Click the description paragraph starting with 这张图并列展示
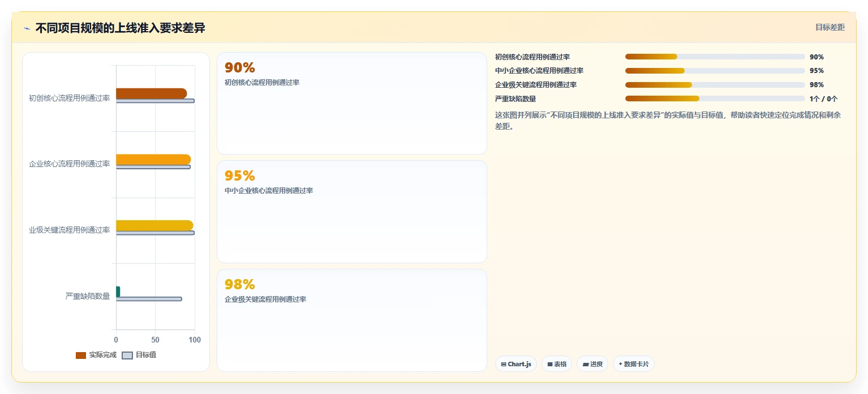This screenshot has width=868, height=394. [668, 121]
